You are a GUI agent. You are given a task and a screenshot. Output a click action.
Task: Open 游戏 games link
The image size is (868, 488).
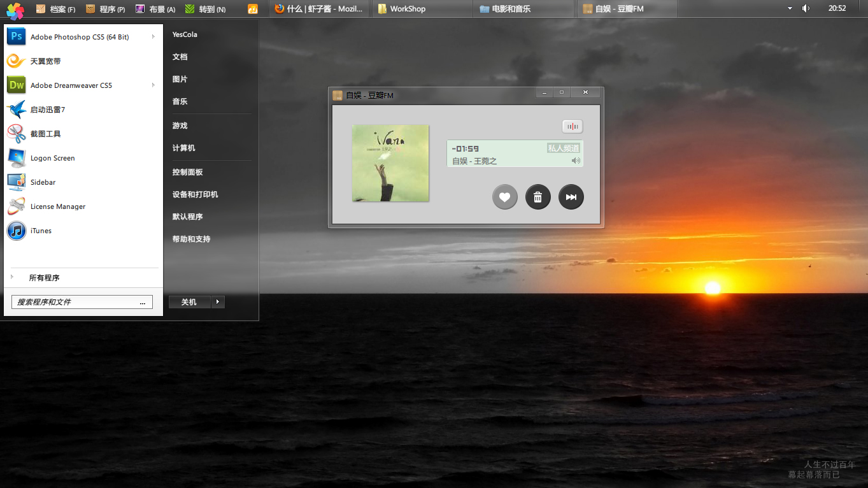click(x=180, y=126)
